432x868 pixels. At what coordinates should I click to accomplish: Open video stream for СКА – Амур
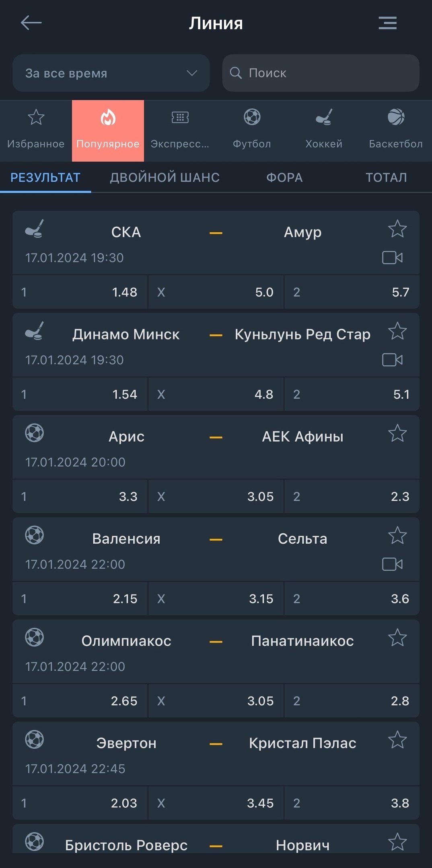(392, 258)
